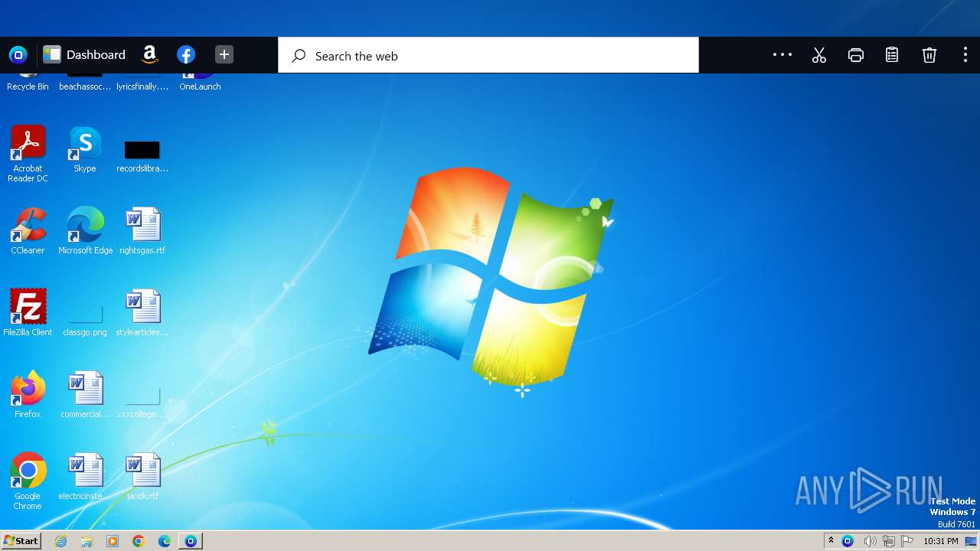This screenshot has width=980, height=551.
Task: Open the Facebook shortcut in the dock
Action: click(186, 54)
